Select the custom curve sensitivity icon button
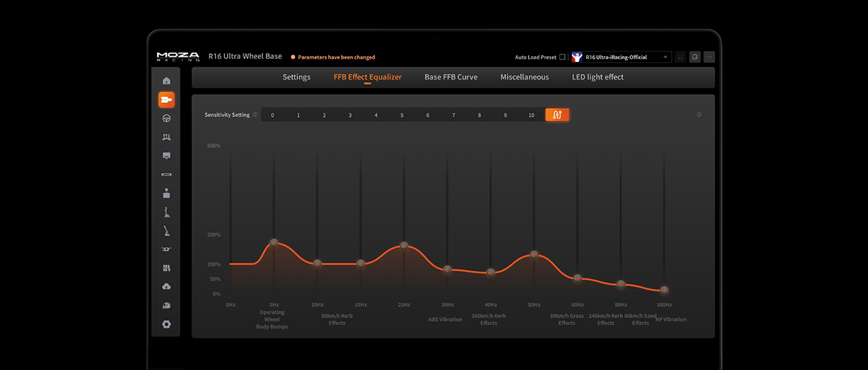Image resolution: width=868 pixels, height=370 pixels. [557, 115]
